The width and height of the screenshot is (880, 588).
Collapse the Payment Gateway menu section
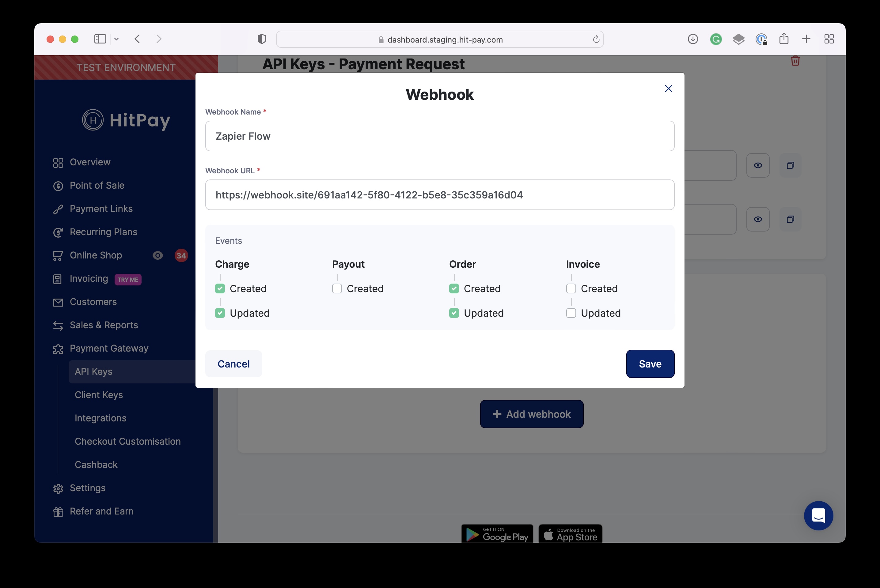[x=109, y=349]
